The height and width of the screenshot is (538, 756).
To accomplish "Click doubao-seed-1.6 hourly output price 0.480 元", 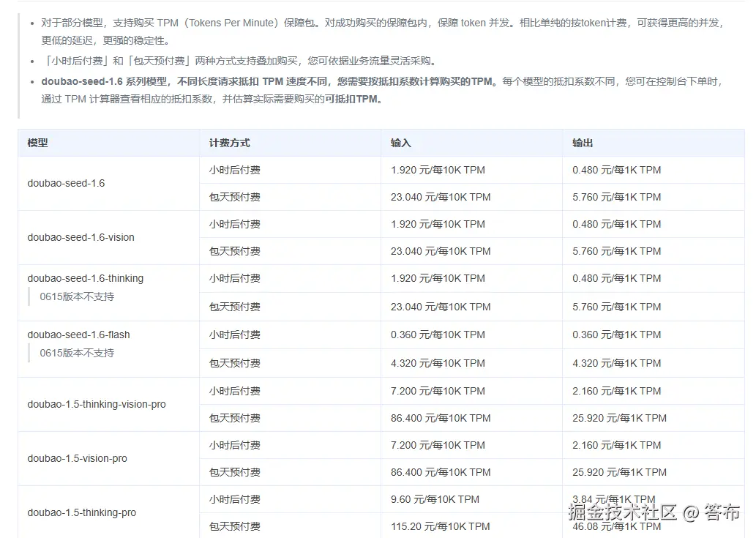I will click(x=617, y=170).
